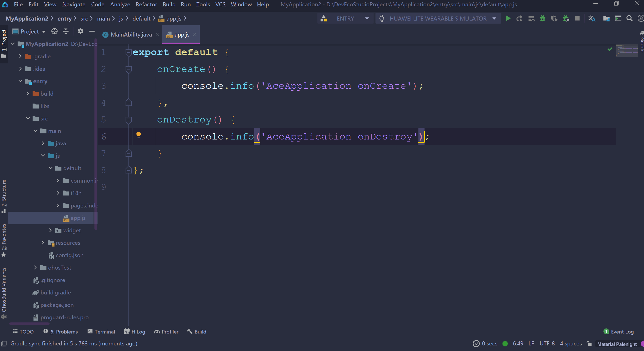The width and height of the screenshot is (644, 351).
Task: Click the Locate target icon in Project panel
Action: click(54, 31)
